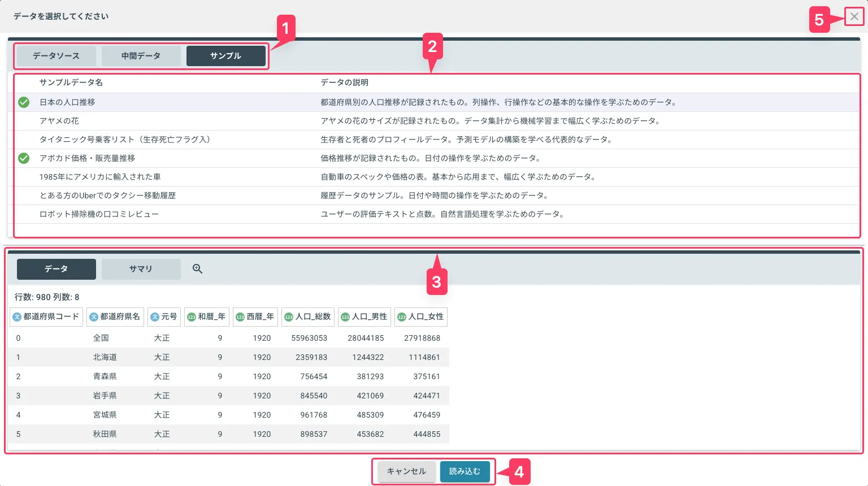
Task: Choose the タイタニック号乗客リスト sample dataset
Action: (x=124, y=140)
